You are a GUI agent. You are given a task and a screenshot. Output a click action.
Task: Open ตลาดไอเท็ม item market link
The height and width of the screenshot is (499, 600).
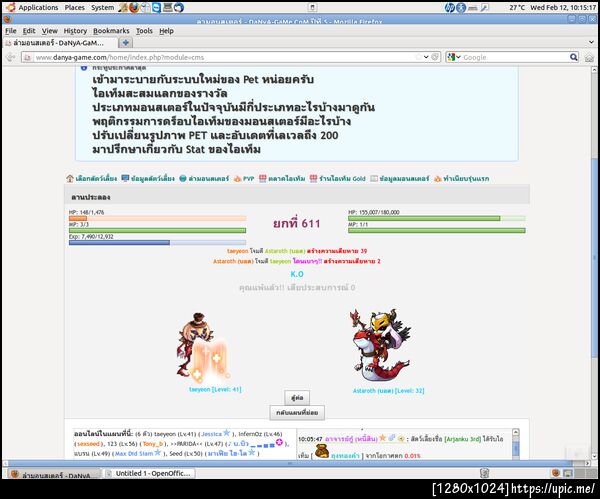282,178
